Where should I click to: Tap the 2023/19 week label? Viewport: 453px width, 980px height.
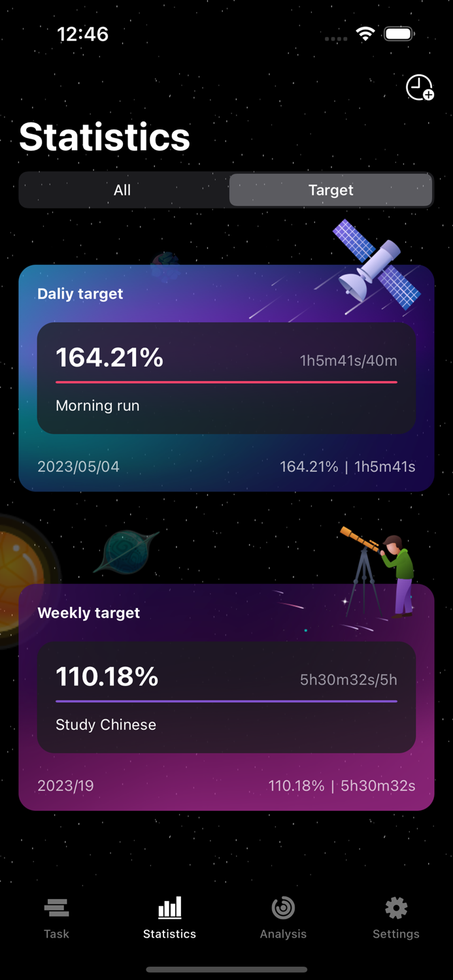[65, 785]
